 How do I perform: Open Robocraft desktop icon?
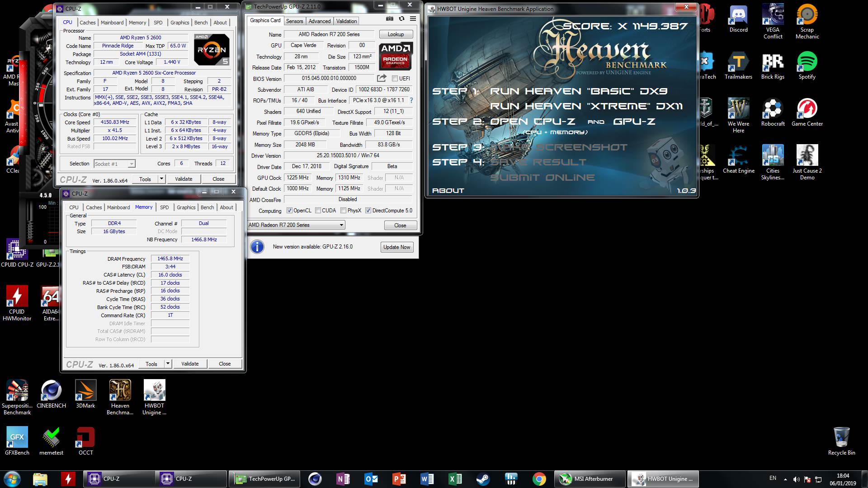click(773, 113)
